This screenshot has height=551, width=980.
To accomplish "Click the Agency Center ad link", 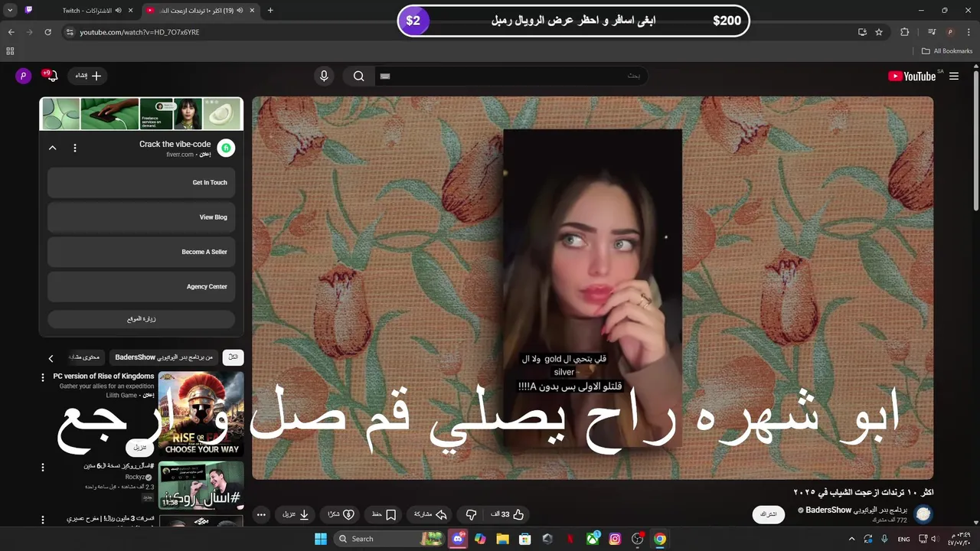I will point(141,286).
